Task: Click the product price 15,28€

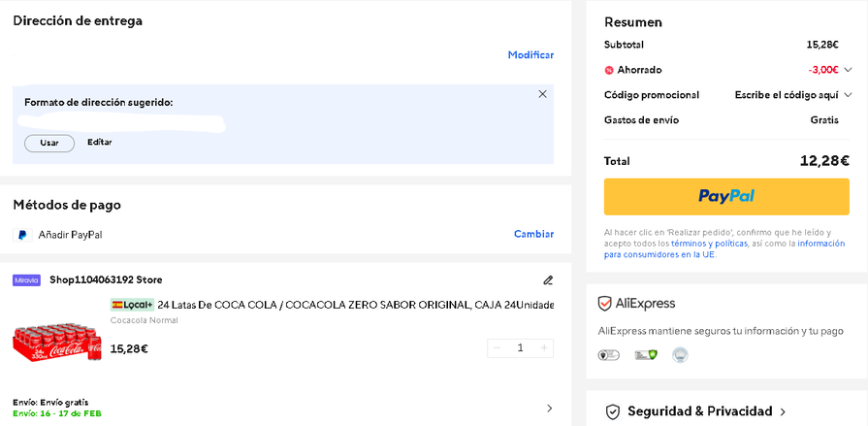Action: click(x=129, y=349)
